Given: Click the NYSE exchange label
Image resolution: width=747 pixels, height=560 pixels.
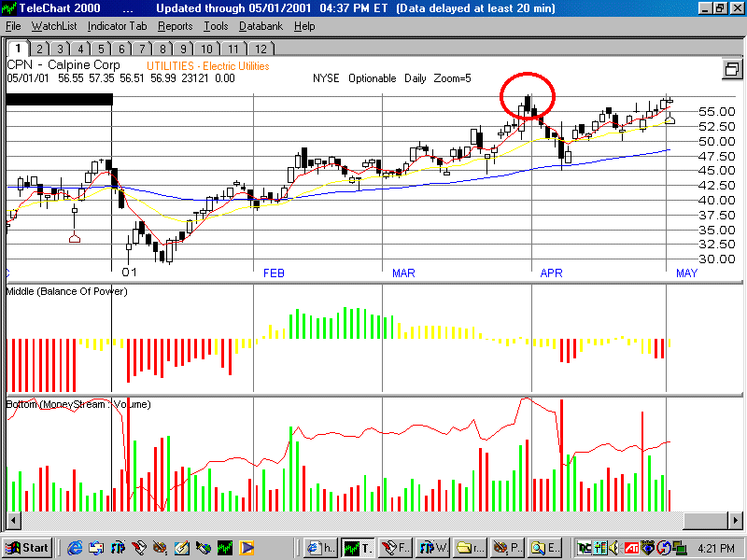Looking at the screenshot, I should pos(326,78).
